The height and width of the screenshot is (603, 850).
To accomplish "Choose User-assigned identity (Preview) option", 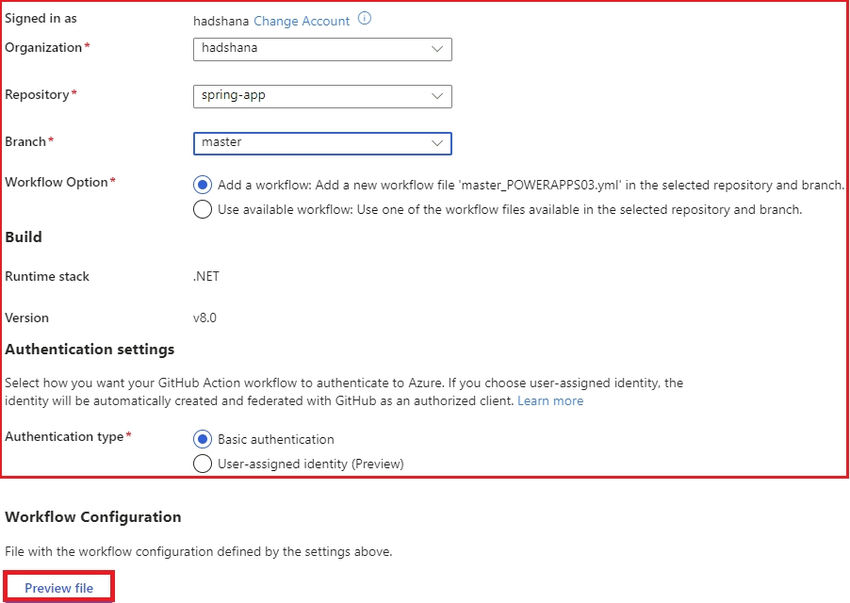I will [x=202, y=463].
